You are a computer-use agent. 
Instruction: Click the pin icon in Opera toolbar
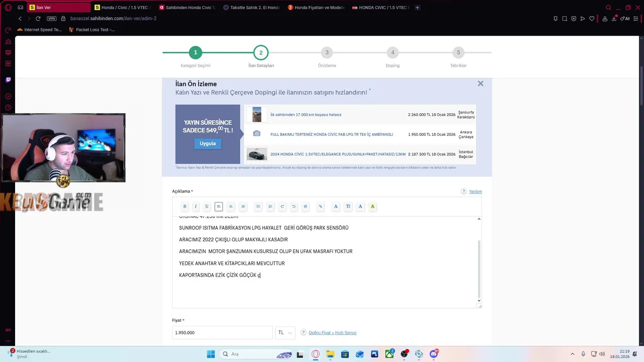coord(555,19)
